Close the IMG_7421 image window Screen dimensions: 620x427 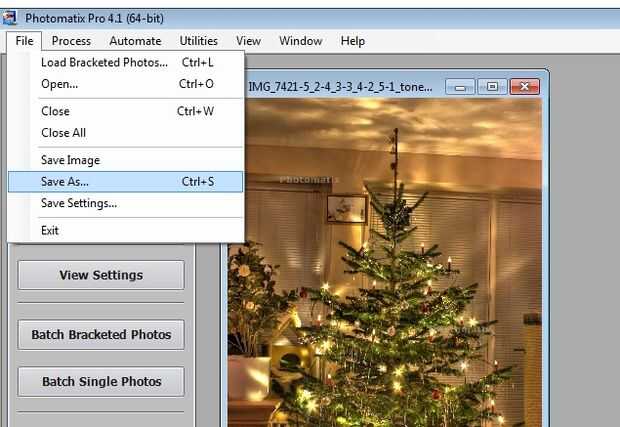point(525,87)
